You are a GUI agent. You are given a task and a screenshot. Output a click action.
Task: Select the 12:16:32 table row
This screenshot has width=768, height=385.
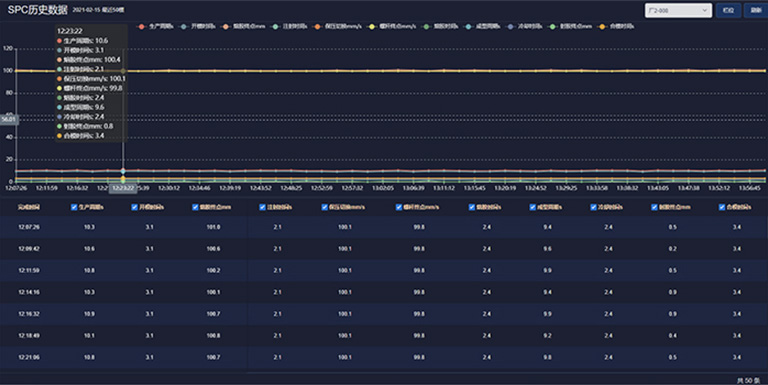(384, 314)
